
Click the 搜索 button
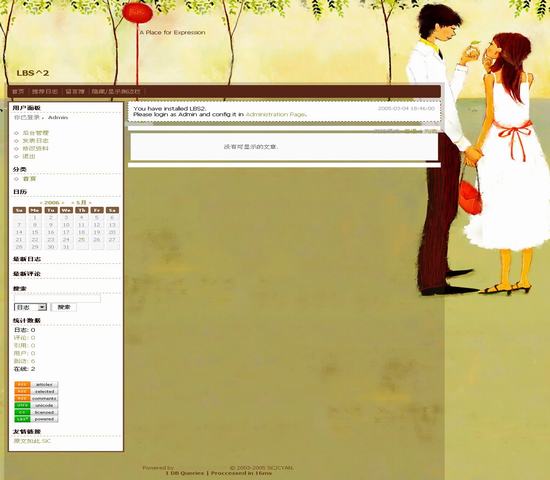tap(64, 307)
